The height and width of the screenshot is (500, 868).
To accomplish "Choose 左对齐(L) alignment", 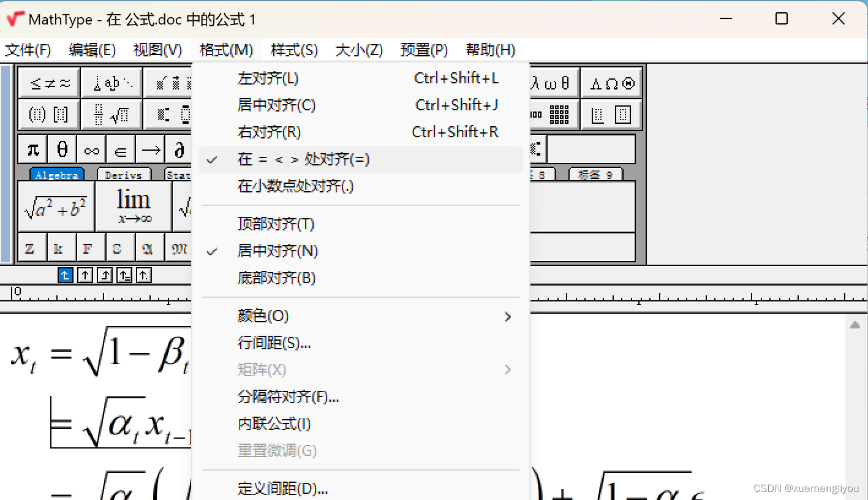I will coord(361,78).
